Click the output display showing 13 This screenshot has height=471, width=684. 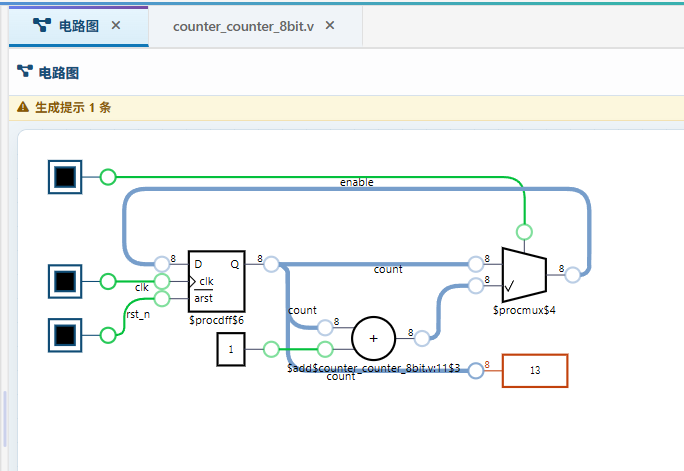pyautogui.click(x=535, y=371)
